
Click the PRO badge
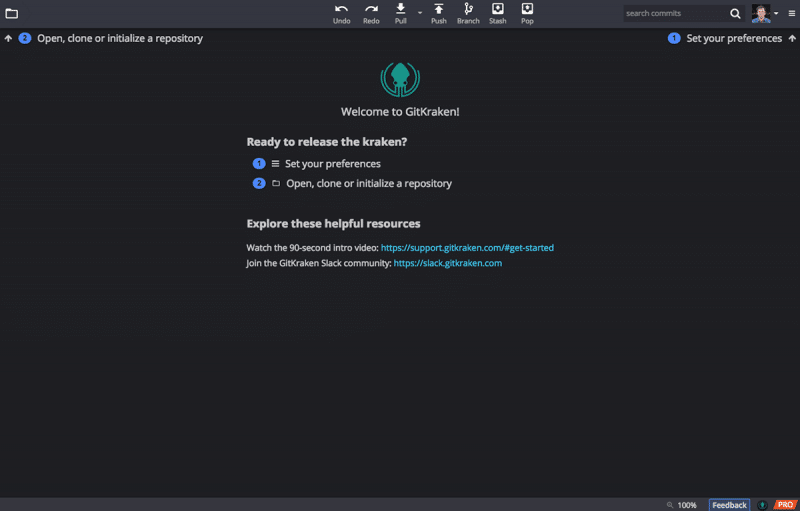point(785,505)
